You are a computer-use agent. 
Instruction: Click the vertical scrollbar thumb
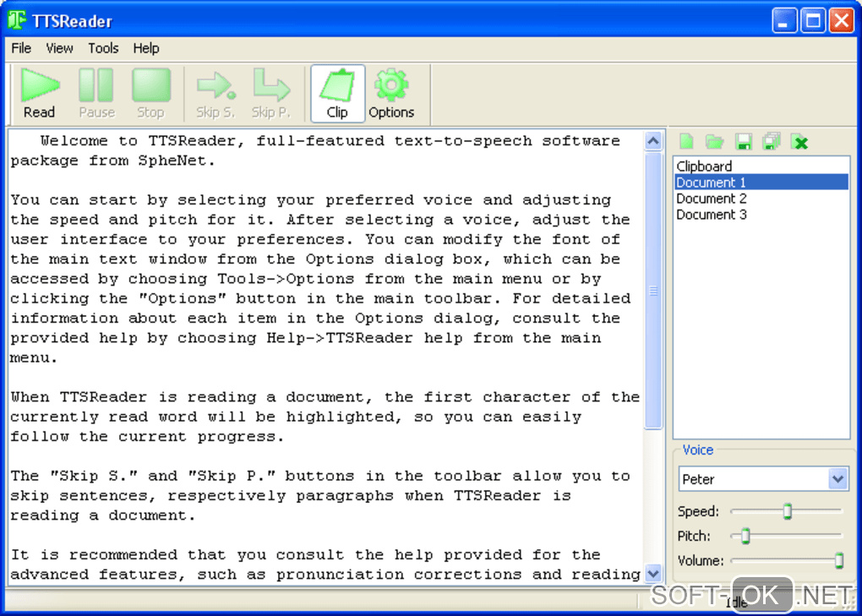coord(653,291)
